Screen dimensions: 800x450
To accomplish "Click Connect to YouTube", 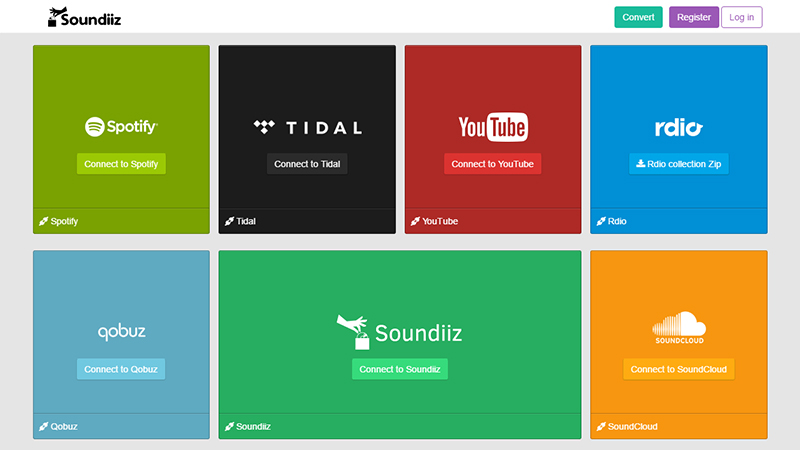I will [492, 164].
